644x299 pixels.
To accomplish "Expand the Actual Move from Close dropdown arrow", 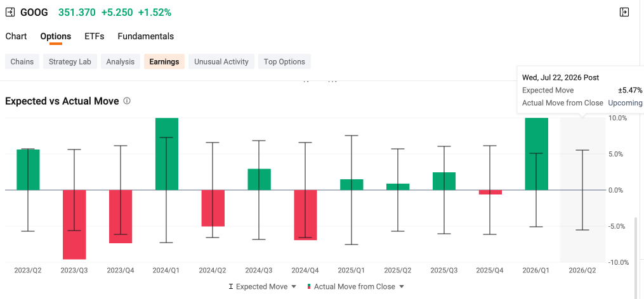I will 402,287.
